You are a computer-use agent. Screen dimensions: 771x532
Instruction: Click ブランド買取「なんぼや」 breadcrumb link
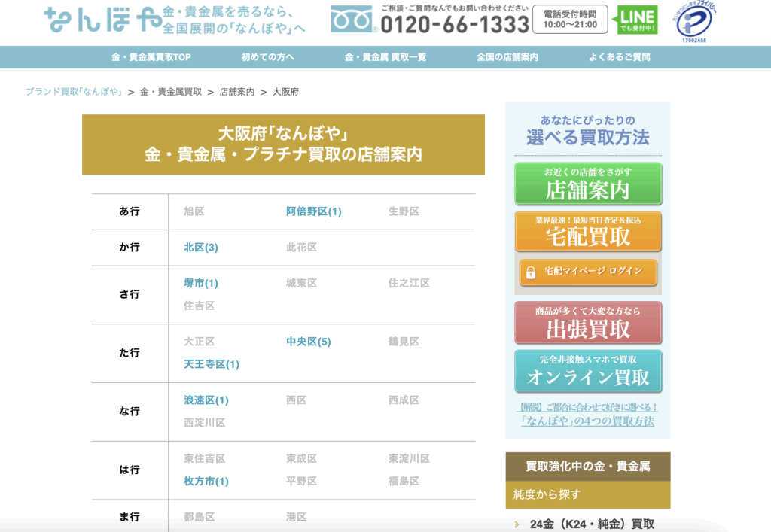pos(74,92)
